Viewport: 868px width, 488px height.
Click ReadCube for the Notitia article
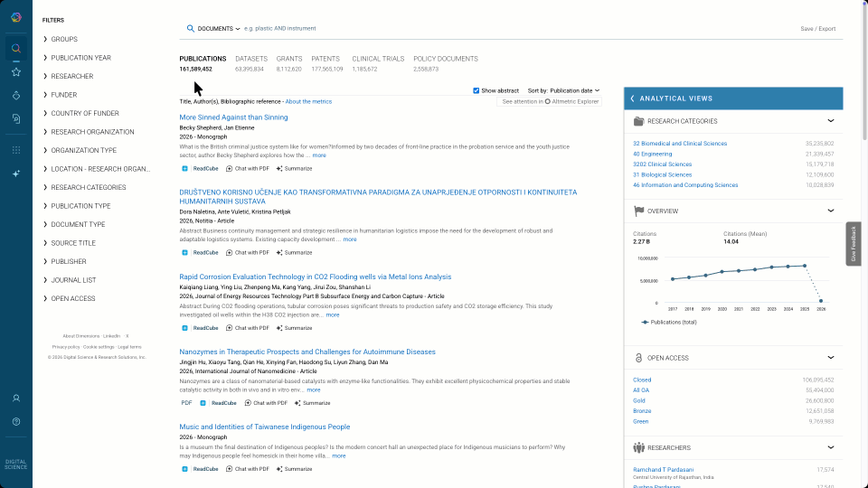click(x=200, y=253)
